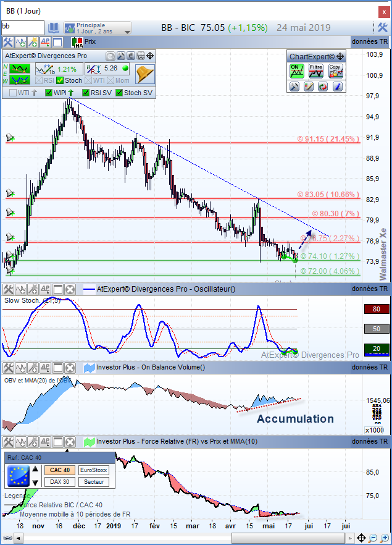
Task: Click 'données TR' label on price toolbar
Action: pos(369,42)
